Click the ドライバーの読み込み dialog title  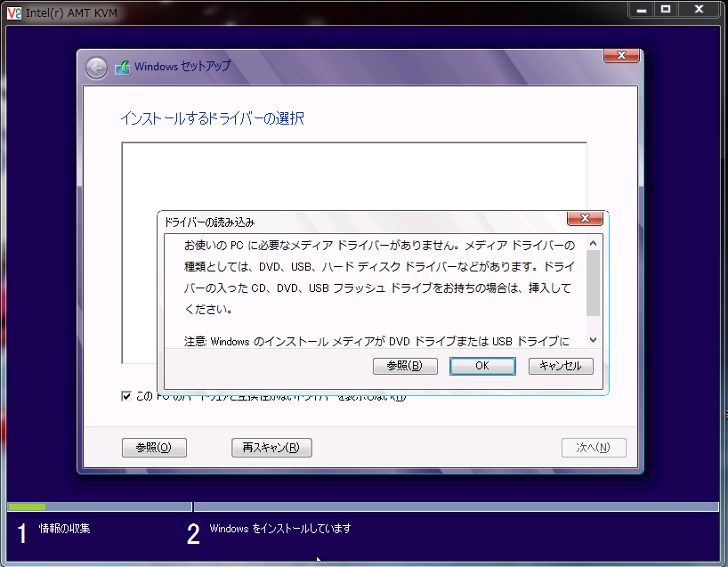209,223
